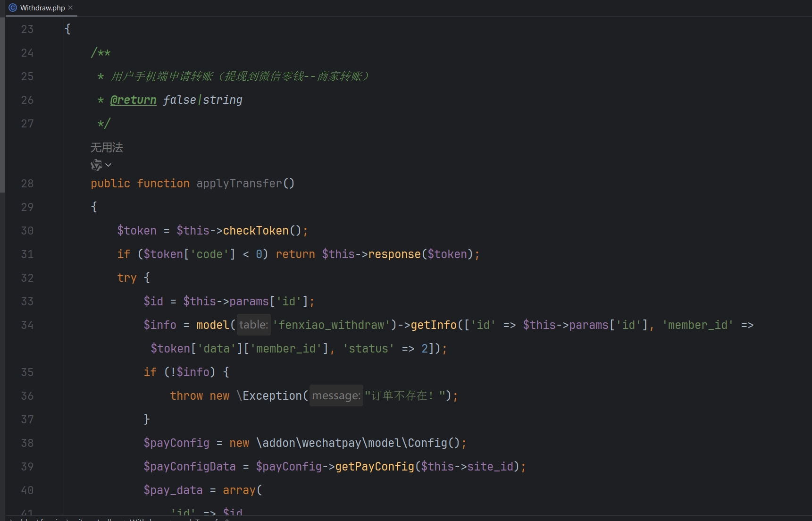Click line number 35 in the gutter
812x521 pixels.
[27, 372]
